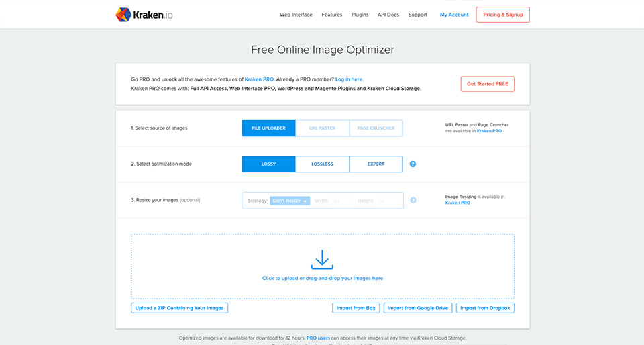The image size is (644, 345).
Task: Click the '2. Select optimization mode' label
Action: pos(162,164)
